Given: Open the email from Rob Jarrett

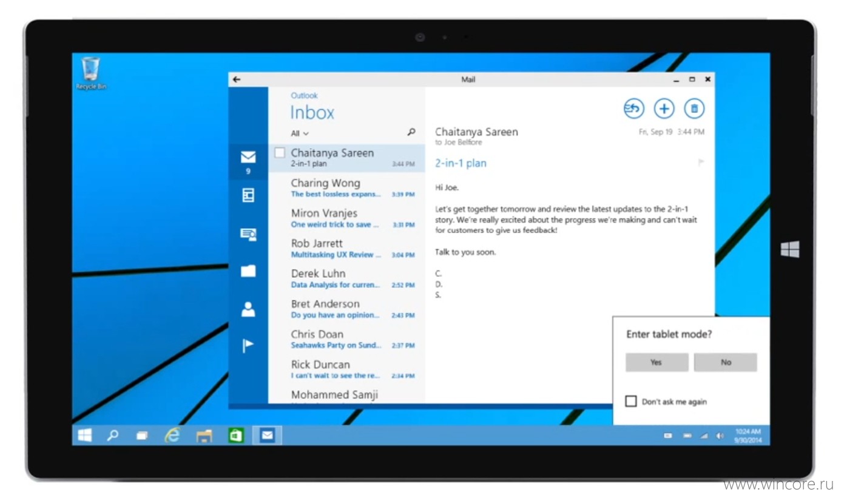Looking at the screenshot, I should pos(346,249).
